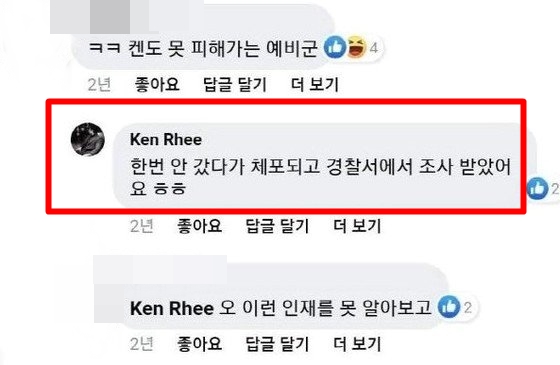
Task: Open the Ken Rhee name on the highlighted comment
Action: click(x=166, y=139)
